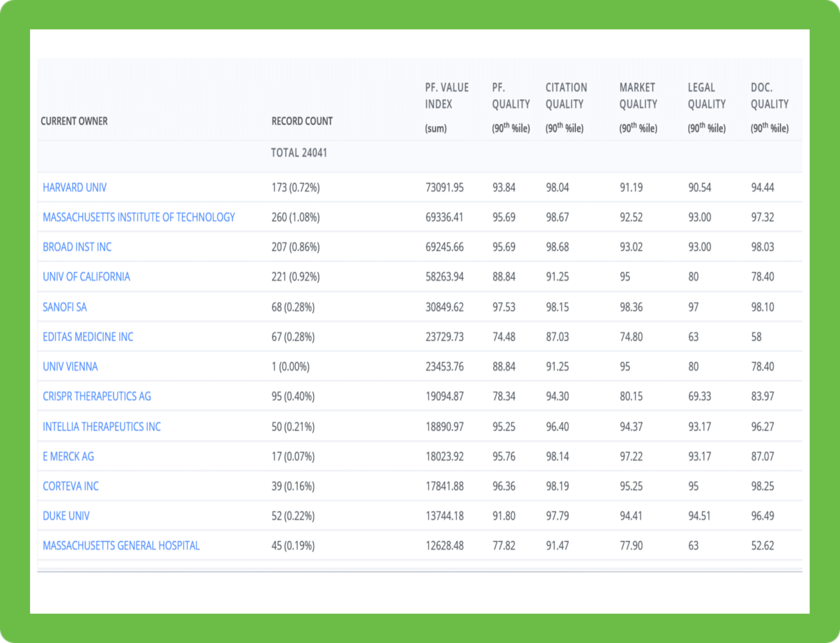Open the UNIV VIENNA link
Screen dimensions: 840x643
(70, 366)
